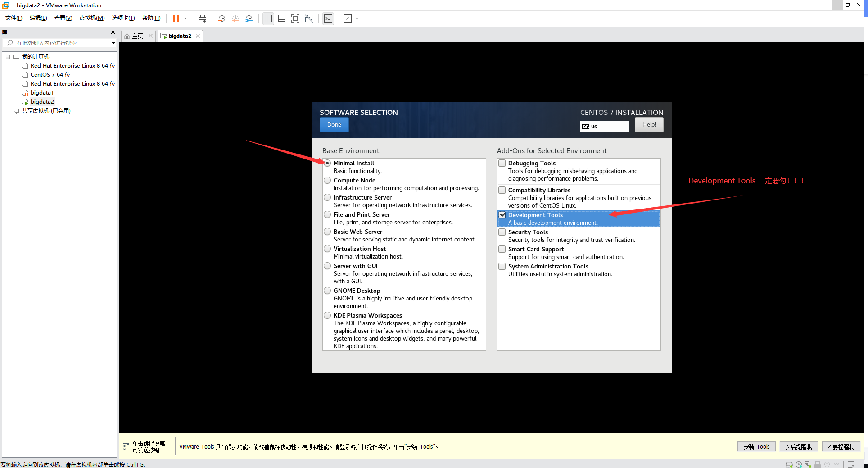
Task: Check the Debugging Tools add-on
Action: point(502,163)
